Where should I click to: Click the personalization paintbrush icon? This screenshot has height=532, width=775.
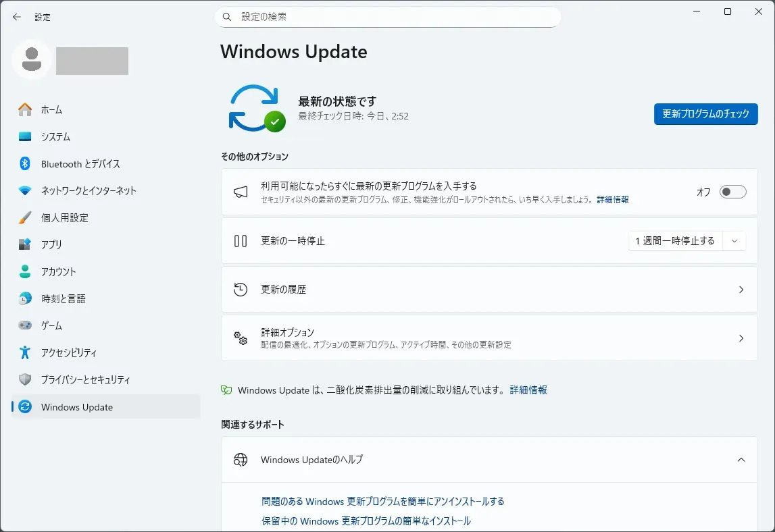(25, 217)
